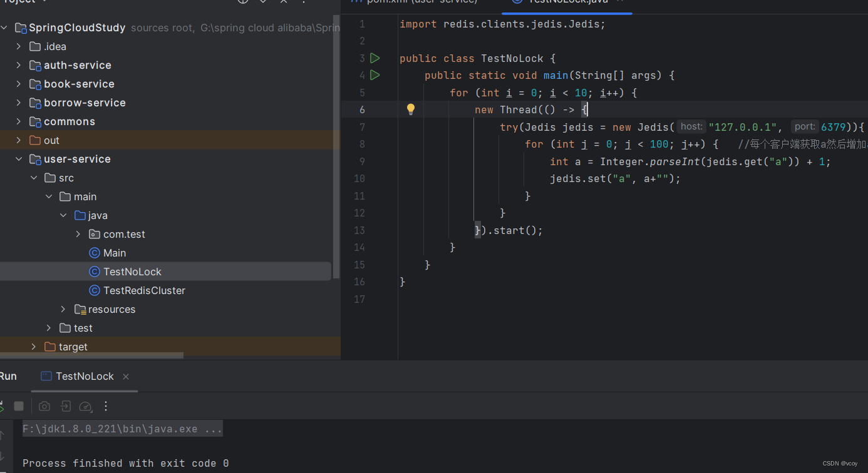
Task: Close the TestNoLock run tab
Action: click(x=126, y=376)
